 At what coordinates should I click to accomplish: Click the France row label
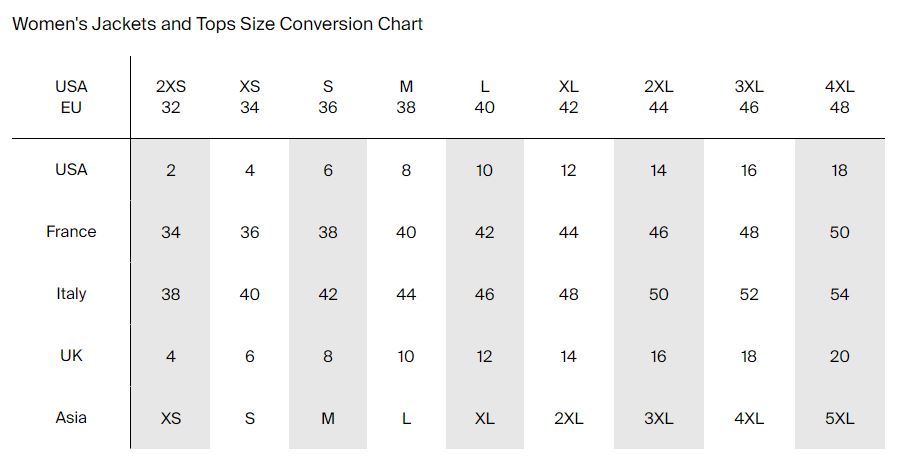(71, 232)
